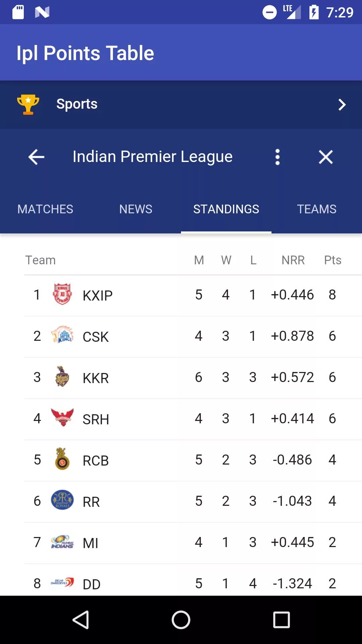Tap the RCB team logo
Viewport: 362px width, 644px height.
click(x=62, y=459)
